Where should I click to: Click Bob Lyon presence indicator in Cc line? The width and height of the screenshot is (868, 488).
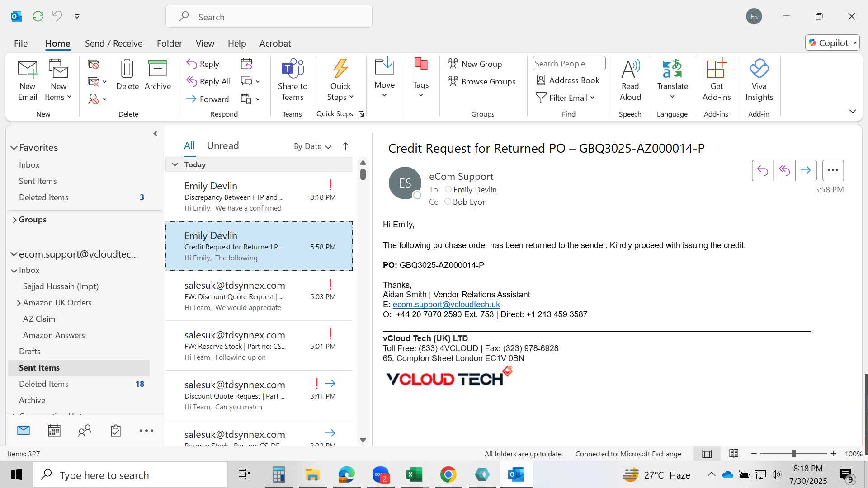coord(448,202)
